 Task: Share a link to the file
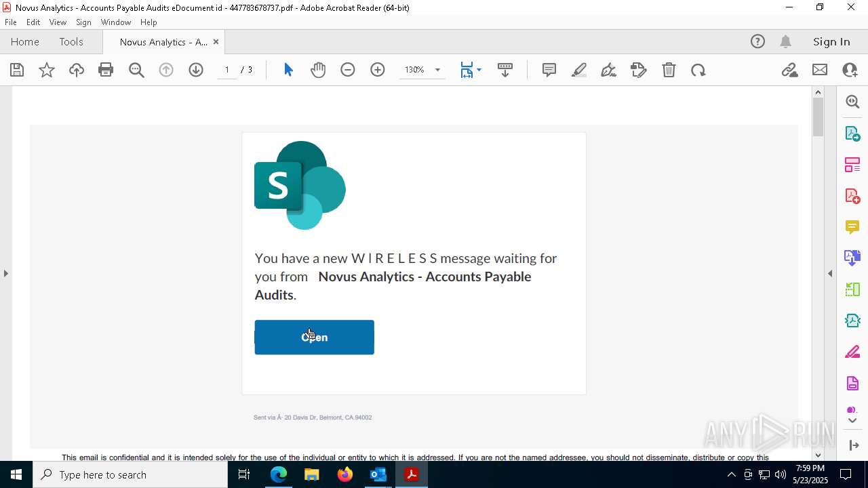point(789,70)
